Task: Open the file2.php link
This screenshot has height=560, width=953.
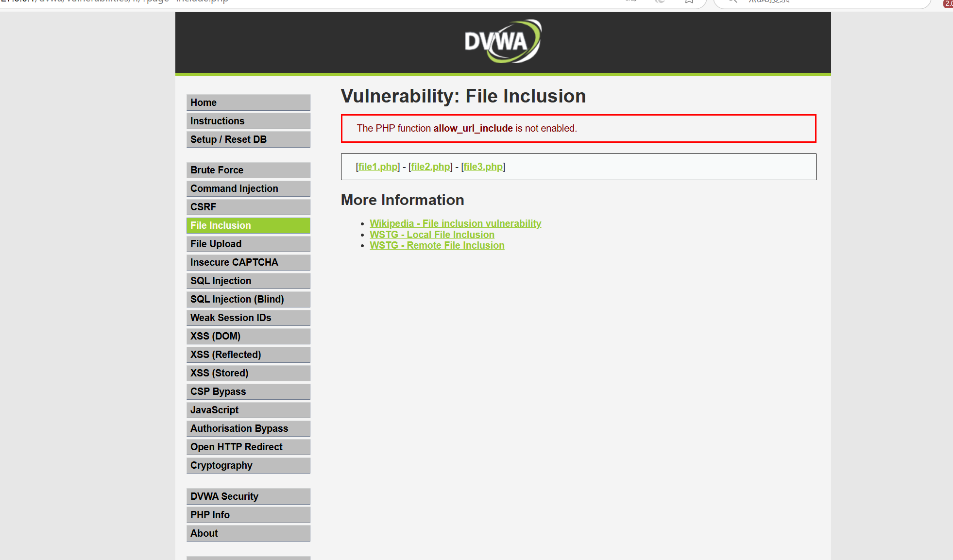Action: tap(430, 167)
